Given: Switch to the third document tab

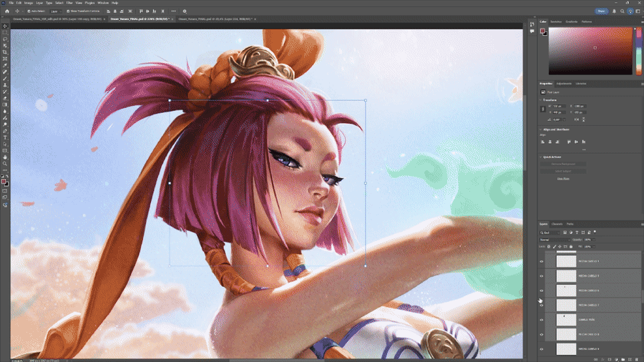Looking at the screenshot, I should (215, 19).
